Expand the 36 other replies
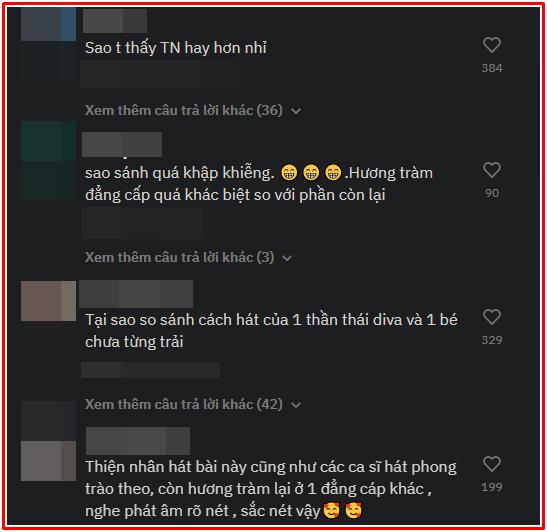 tap(193, 111)
